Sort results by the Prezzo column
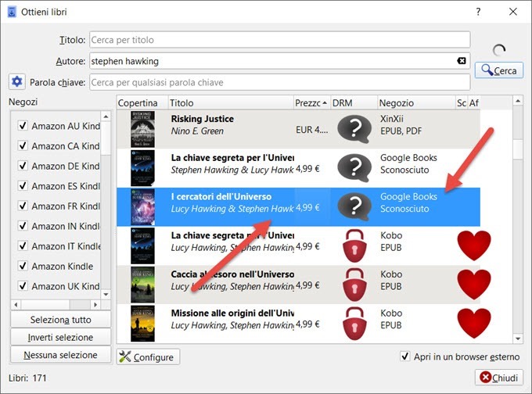 click(311, 102)
